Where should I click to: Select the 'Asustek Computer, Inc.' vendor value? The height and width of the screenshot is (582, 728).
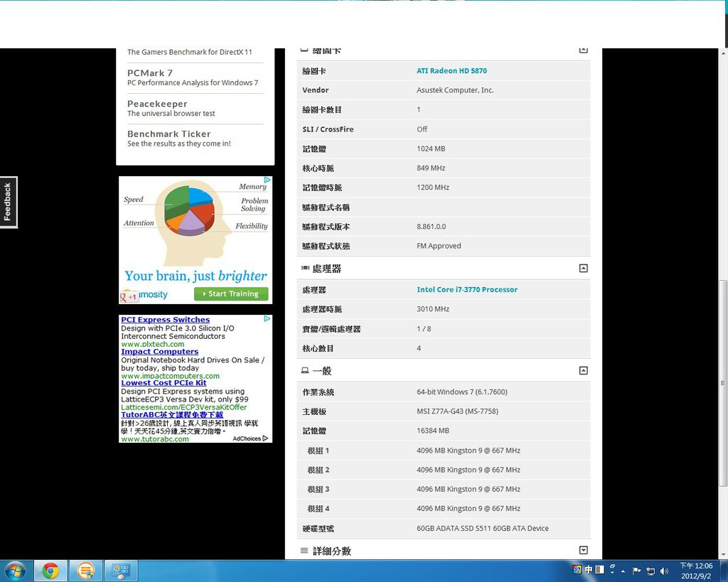tap(455, 90)
